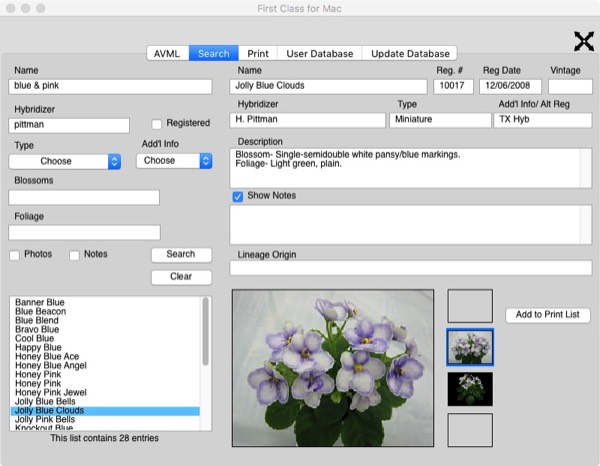Go to the User Database tab
This screenshot has height=466, width=600.
coord(320,54)
